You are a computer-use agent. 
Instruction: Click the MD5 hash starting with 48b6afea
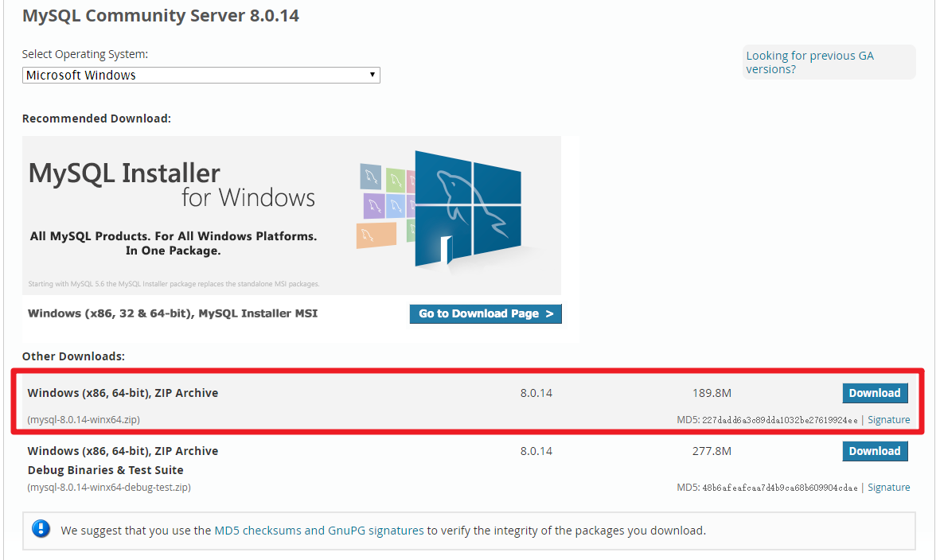pyautogui.click(x=779, y=488)
